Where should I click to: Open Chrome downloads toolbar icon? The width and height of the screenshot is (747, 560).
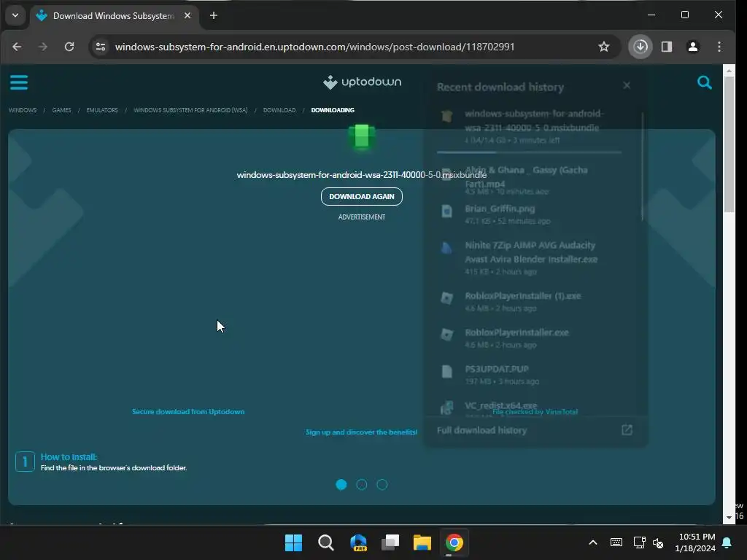(x=640, y=47)
